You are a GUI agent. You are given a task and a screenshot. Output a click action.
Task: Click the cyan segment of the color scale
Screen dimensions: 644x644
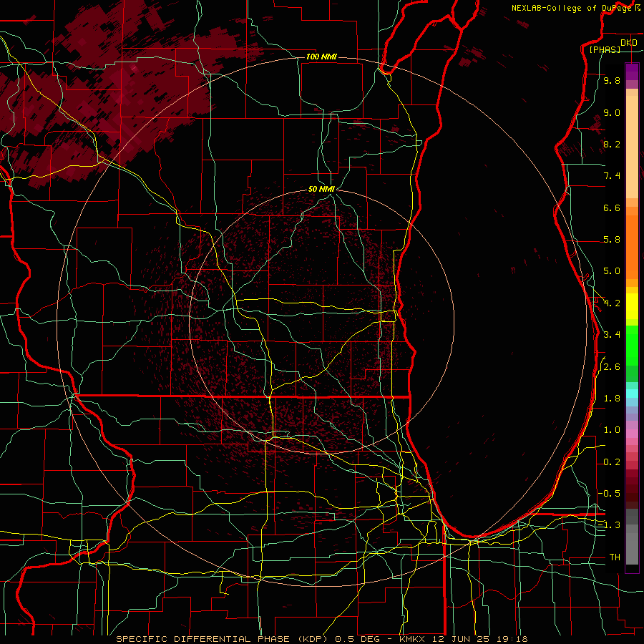[x=632, y=394]
